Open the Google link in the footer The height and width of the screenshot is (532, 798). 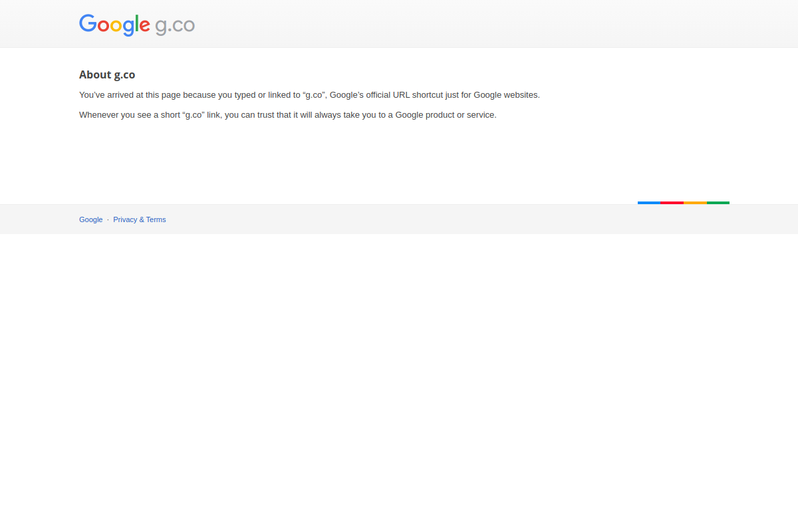point(90,219)
